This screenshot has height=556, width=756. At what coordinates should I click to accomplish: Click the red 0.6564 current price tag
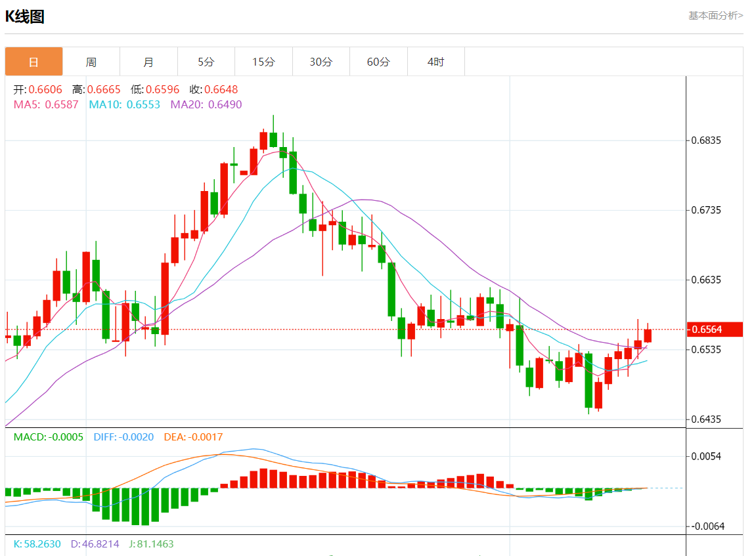click(x=714, y=330)
